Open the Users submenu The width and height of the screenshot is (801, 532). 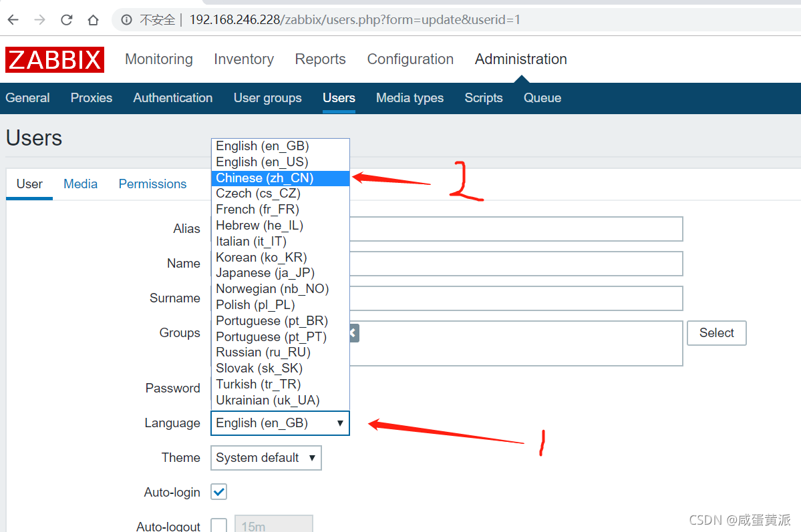pos(339,98)
